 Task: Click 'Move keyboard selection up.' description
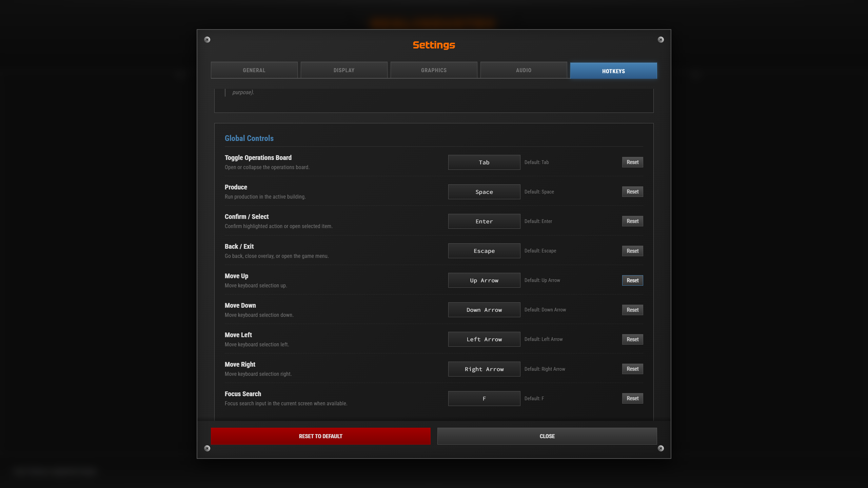[256, 285]
